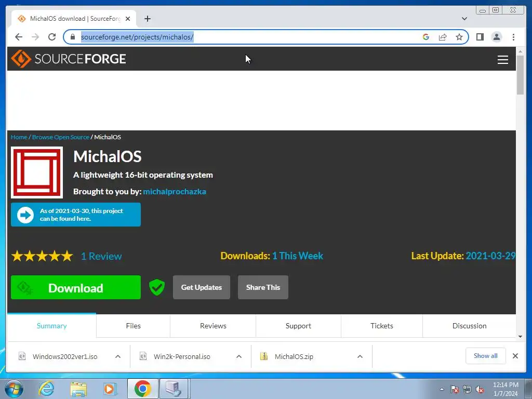The height and width of the screenshot is (399, 532).
Task: Click the share page icon in address bar
Action: tap(443, 37)
